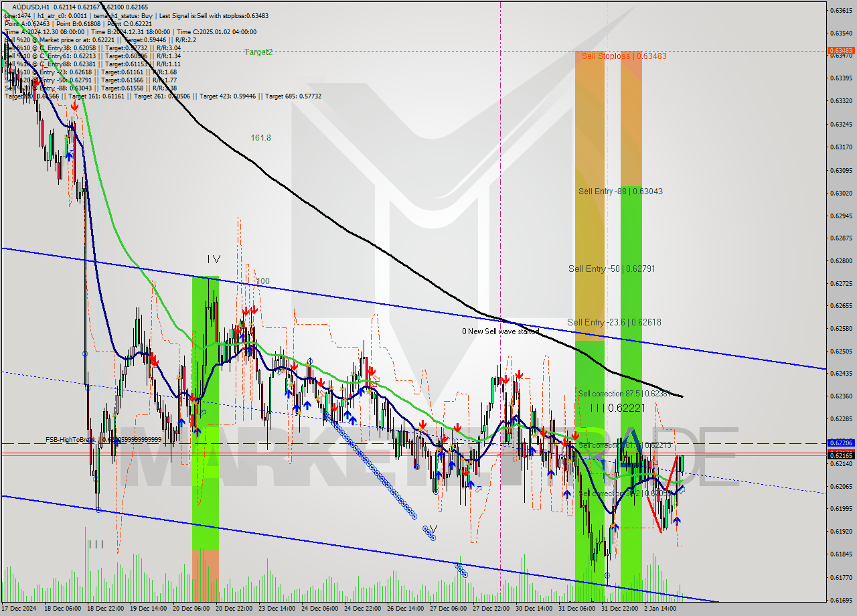Click the '24 Dec 22:00' time axis label
Screen dimensions: 857x616
pos(362,609)
